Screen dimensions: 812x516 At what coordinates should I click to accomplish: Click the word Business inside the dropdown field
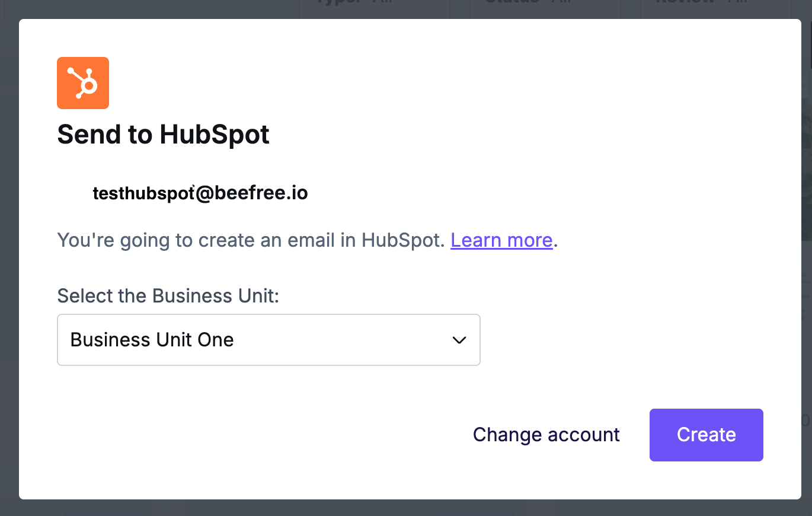[x=110, y=340]
